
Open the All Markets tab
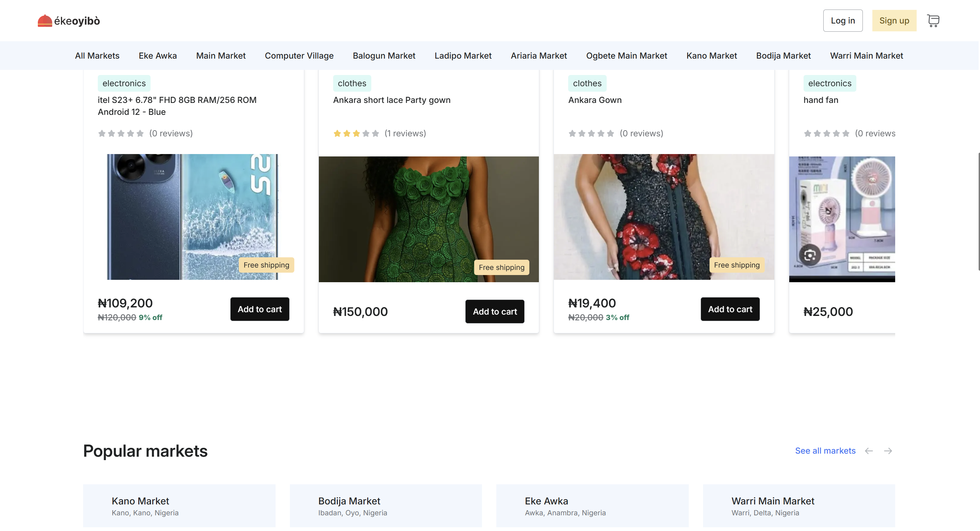97,56
